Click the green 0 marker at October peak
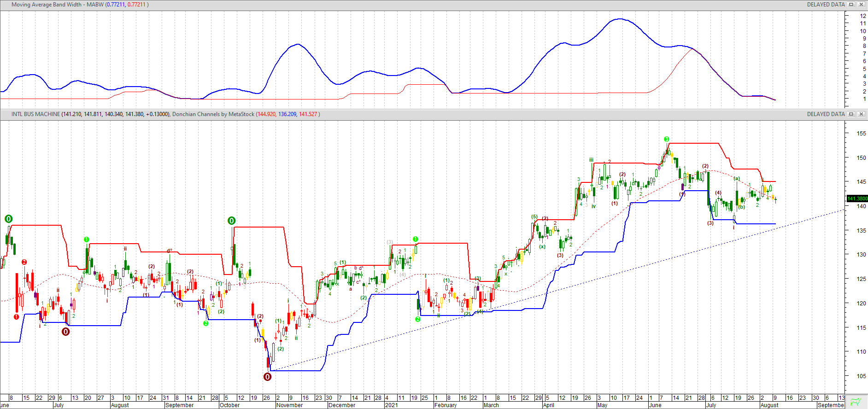The image size is (868, 409). 232,221
